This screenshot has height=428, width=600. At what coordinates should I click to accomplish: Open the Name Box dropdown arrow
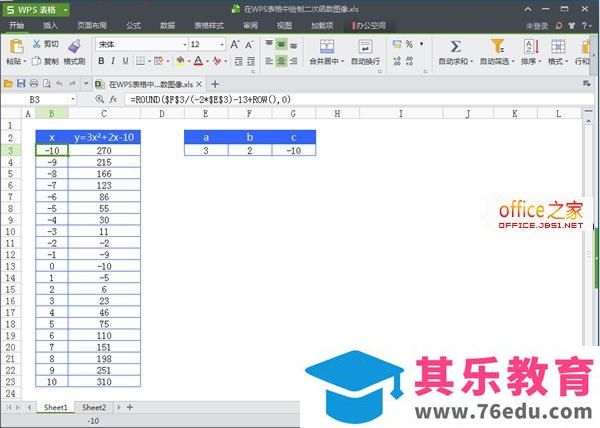pos(73,100)
